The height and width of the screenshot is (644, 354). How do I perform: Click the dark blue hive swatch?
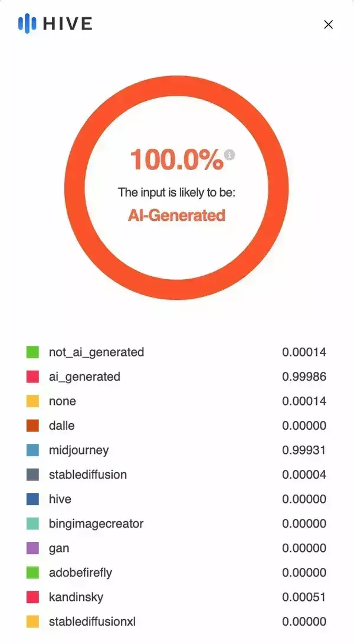coord(32,499)
